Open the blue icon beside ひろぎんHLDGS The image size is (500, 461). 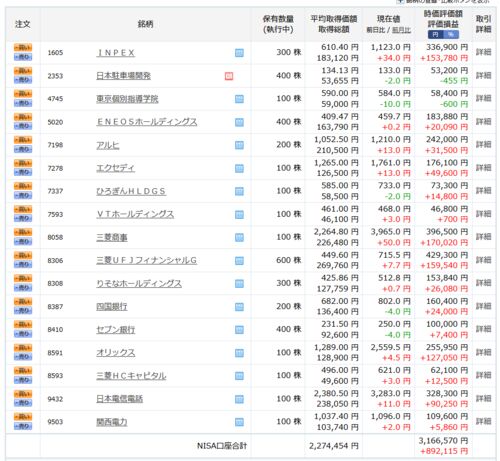tap(239, 191)
